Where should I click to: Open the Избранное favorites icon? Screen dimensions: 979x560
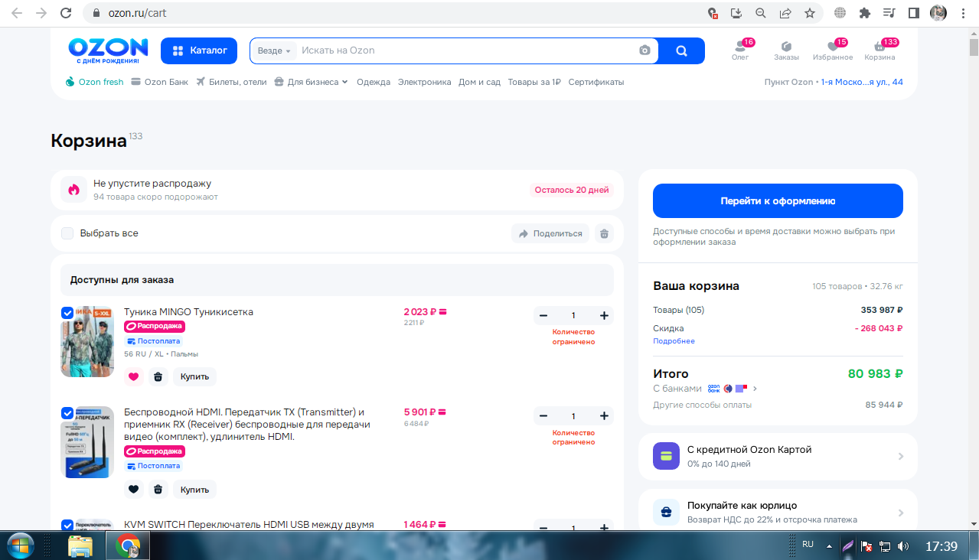coord(833,50)
